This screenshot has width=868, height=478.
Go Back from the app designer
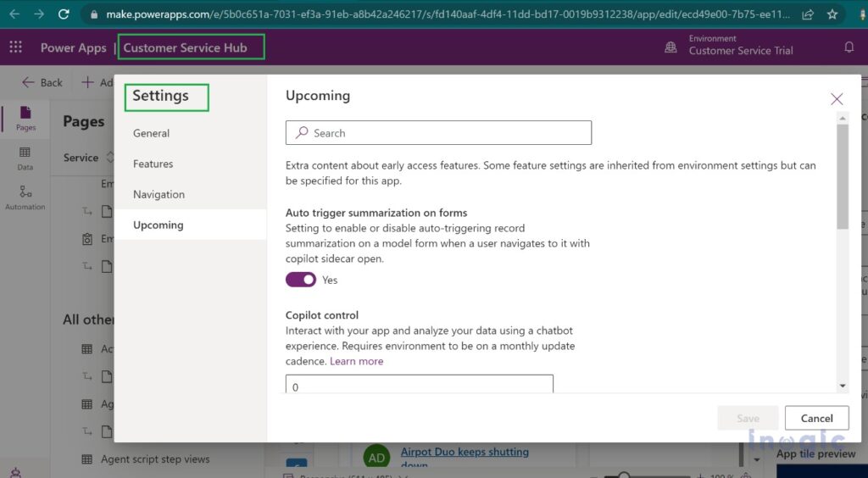[x=42, y=82]
